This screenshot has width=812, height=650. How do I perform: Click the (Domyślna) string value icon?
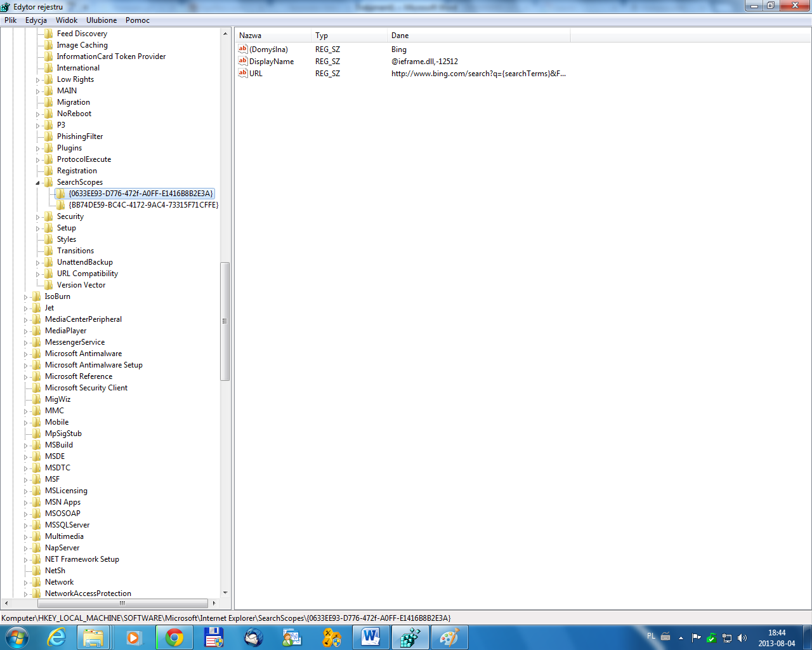tap(242, 49)
